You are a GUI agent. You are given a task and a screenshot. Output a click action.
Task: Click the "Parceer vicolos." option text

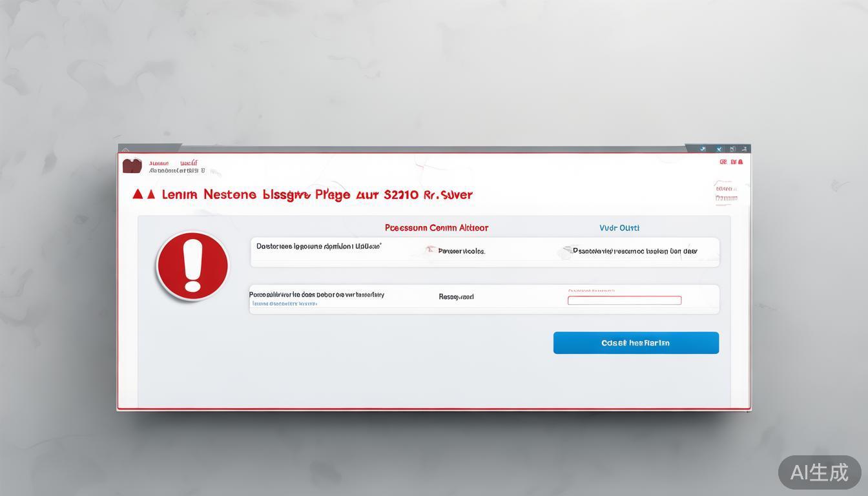pos(461,251)
